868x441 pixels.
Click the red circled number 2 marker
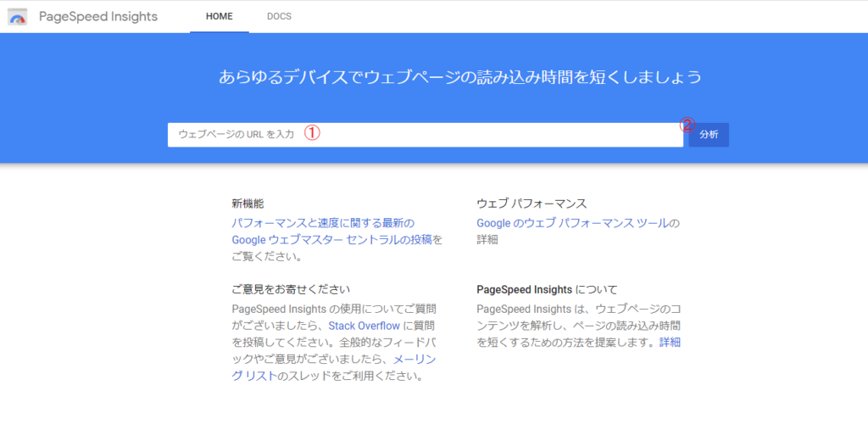click(x=687, y=125)
